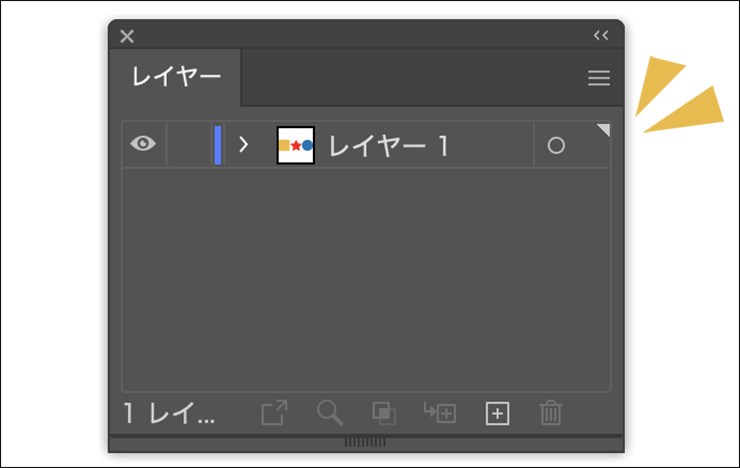Switch to the レイヤー tab
The width and height of the screenshot is (740, 468).
[176, 78]
